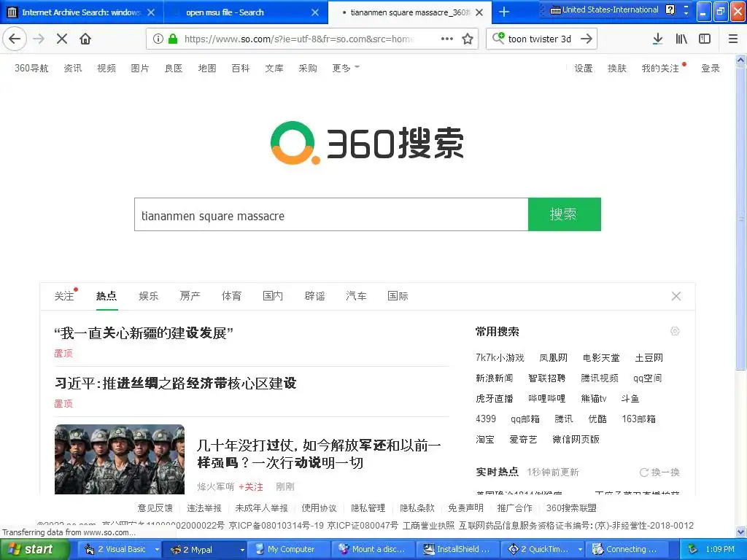Show site information icon in address bar
Viewport: 747px width, 560px height.
point(158,39)
